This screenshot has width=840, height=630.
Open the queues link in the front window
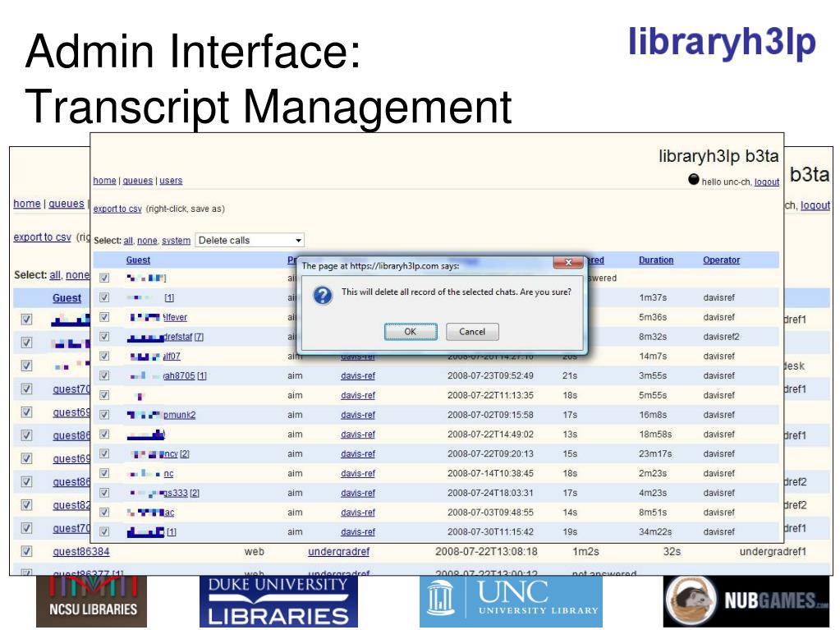138,181
